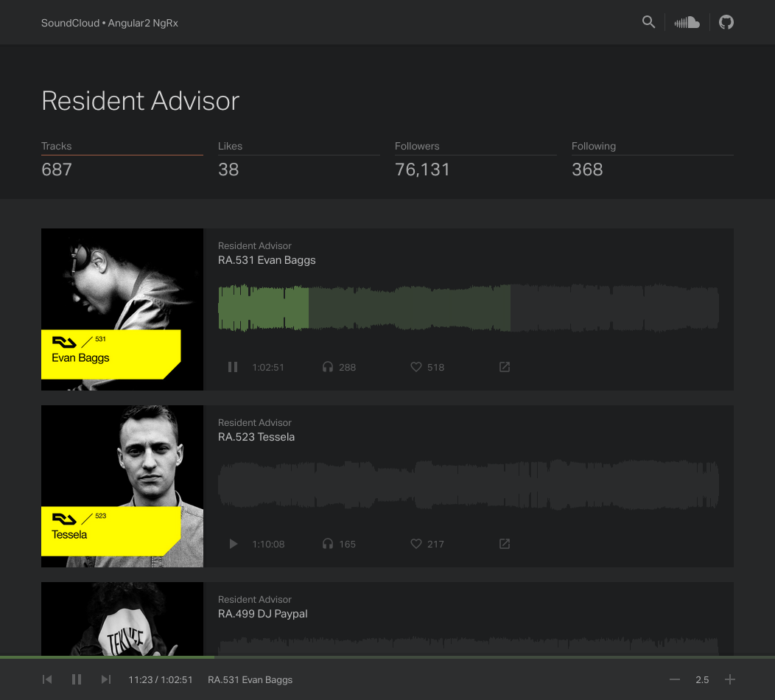Skip to previous track in player bar

pyautogui.click(x=47, y=679)
